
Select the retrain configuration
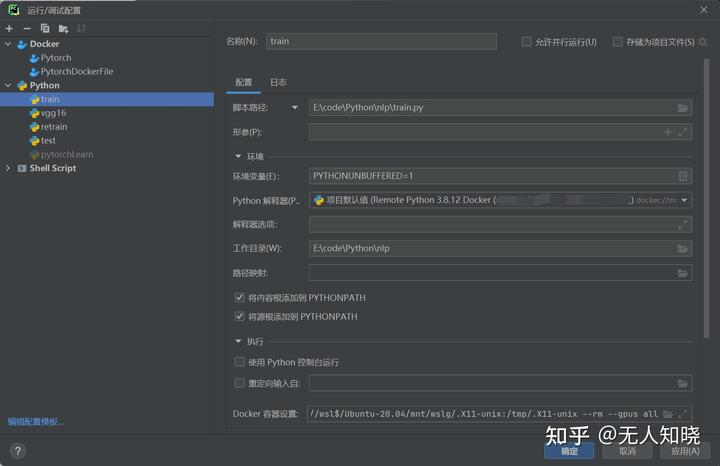(x=54, y=127)
